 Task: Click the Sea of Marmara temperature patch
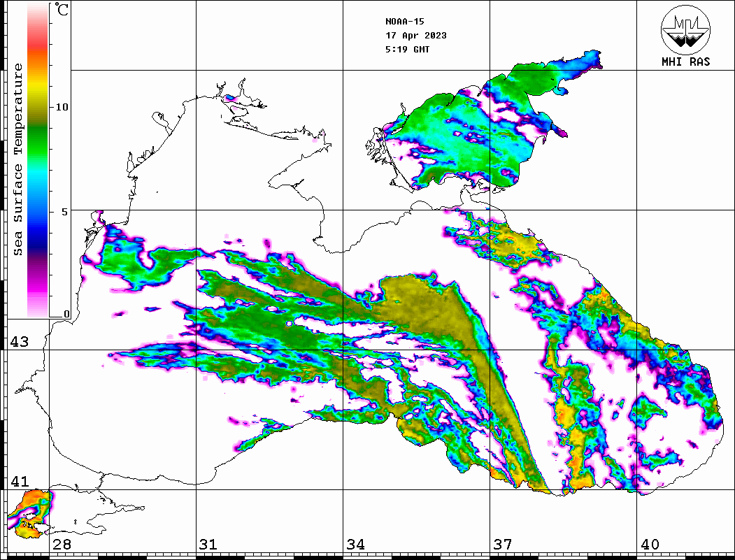coord(31,513)
